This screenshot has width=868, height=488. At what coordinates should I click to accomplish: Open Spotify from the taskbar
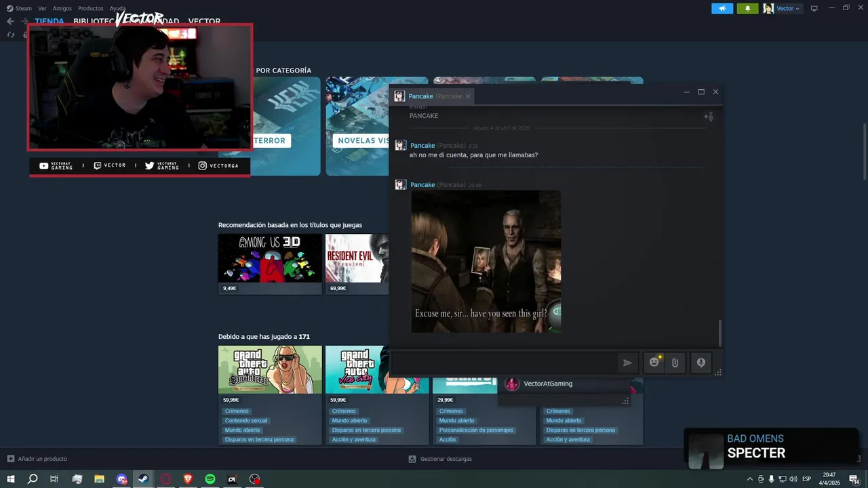210,479
